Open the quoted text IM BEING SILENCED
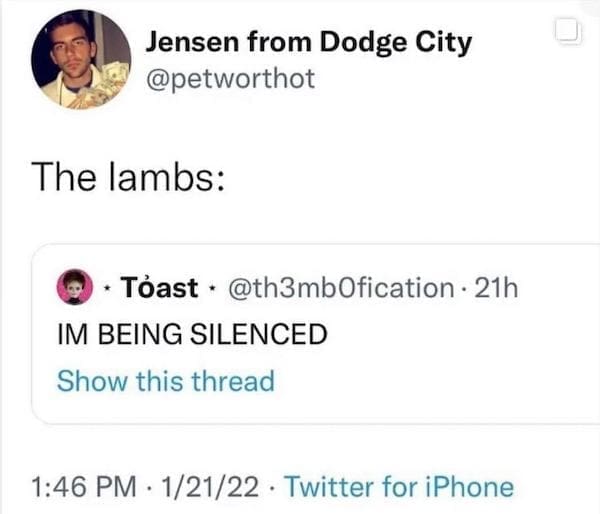Image resolution: width=600 pixels, height=514 pixels. tap(192, 334)
